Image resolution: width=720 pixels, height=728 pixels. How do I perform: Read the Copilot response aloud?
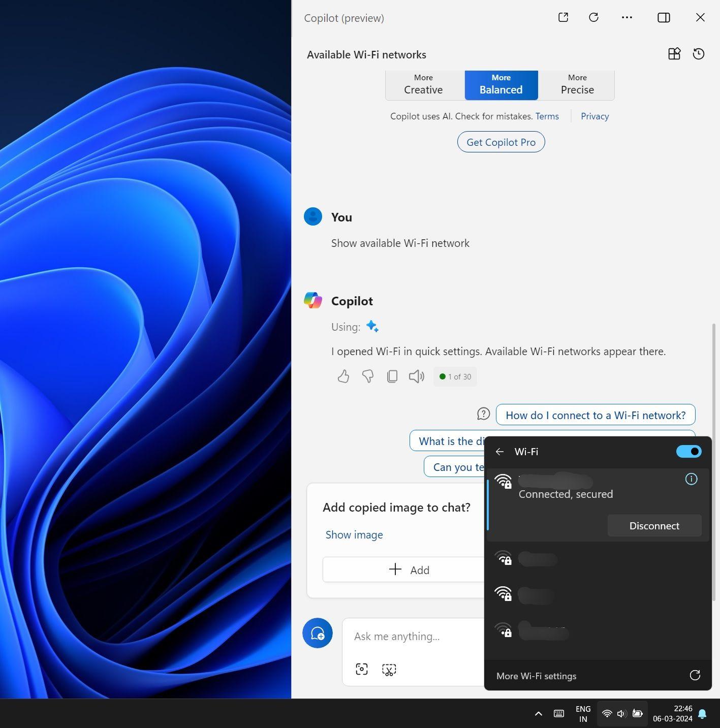(416, 376)
